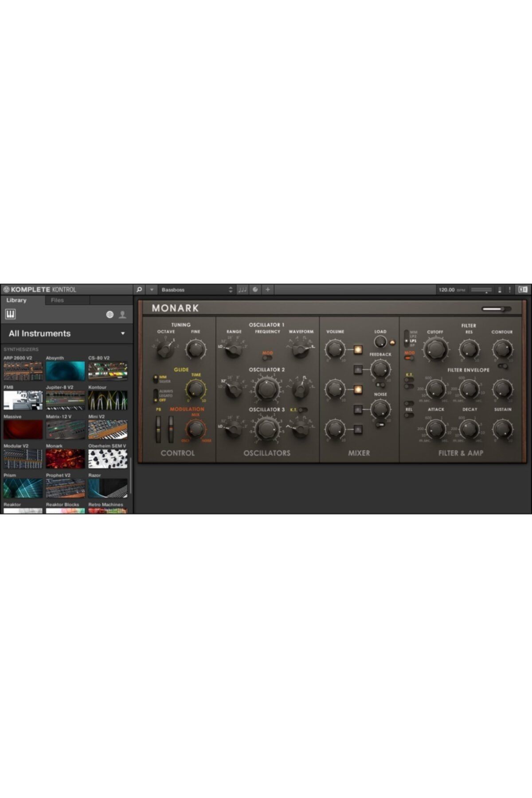Select the CS-80 V2 thumbnail
This screenshot has height=798, width=532.
tap(107, 371)
